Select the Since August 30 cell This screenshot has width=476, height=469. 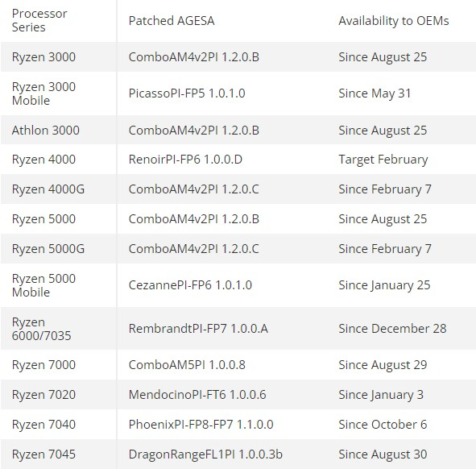tap(383, 454)
